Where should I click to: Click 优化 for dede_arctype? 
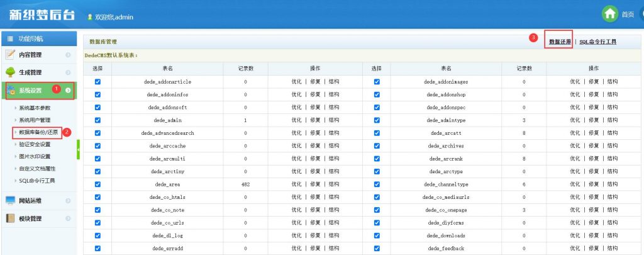pos(575,171)
